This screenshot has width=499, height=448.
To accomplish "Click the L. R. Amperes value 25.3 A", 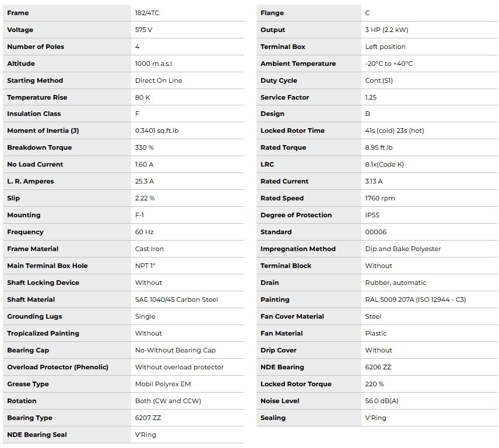I will [145, 181].
